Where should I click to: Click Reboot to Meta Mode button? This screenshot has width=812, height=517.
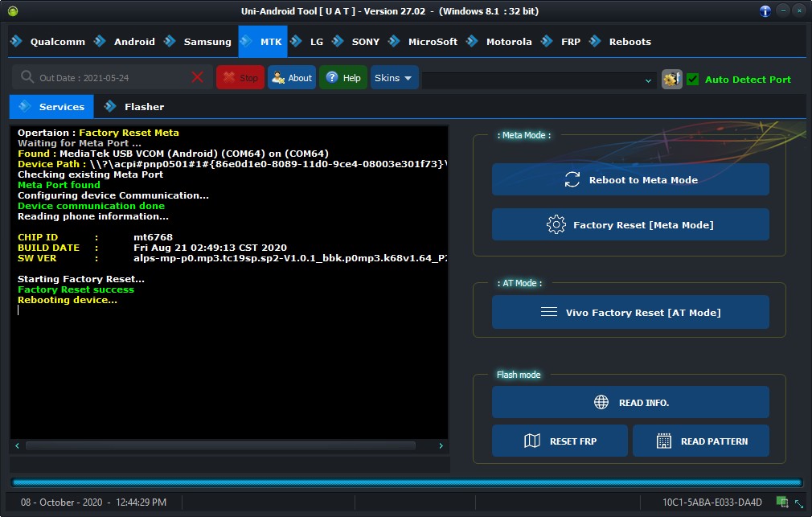tap(630, 180)
